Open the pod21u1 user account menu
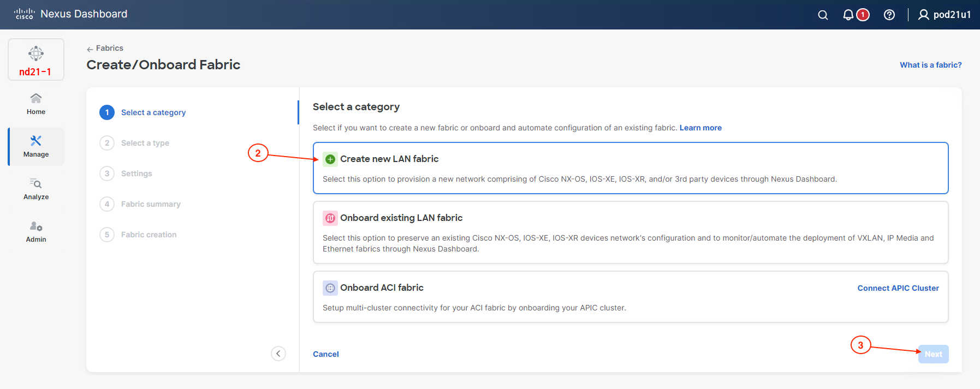The height and width of the screenshot is (389, 980). point(945,15)
